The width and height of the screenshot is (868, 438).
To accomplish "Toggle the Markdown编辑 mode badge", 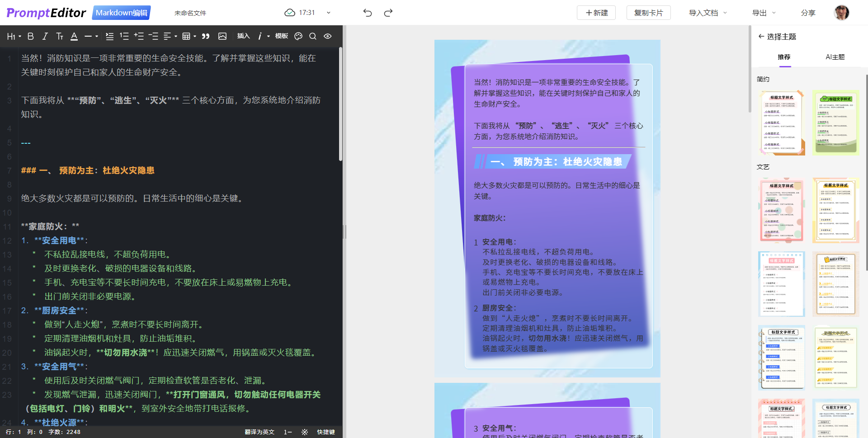I will [x=121, y=13].
